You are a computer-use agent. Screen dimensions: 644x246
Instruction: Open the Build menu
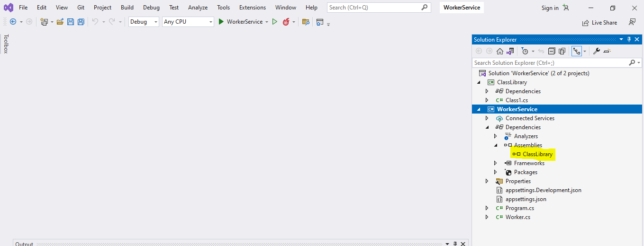click(127, 8)
